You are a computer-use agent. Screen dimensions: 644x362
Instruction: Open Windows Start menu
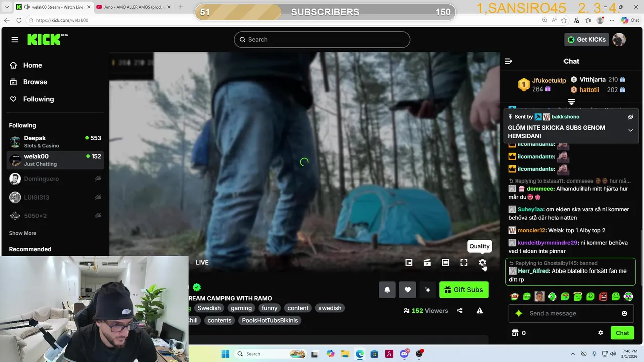[225, 354]
